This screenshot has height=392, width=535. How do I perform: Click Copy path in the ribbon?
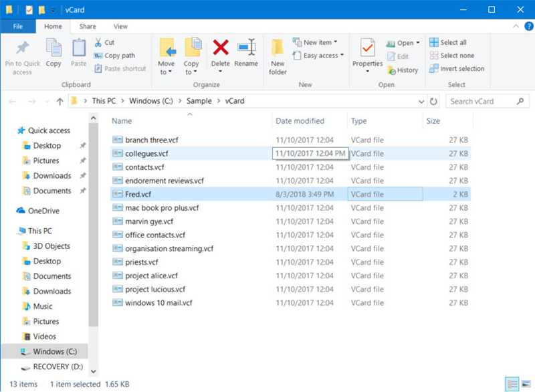pyautogui.click(x=114, y=56)
